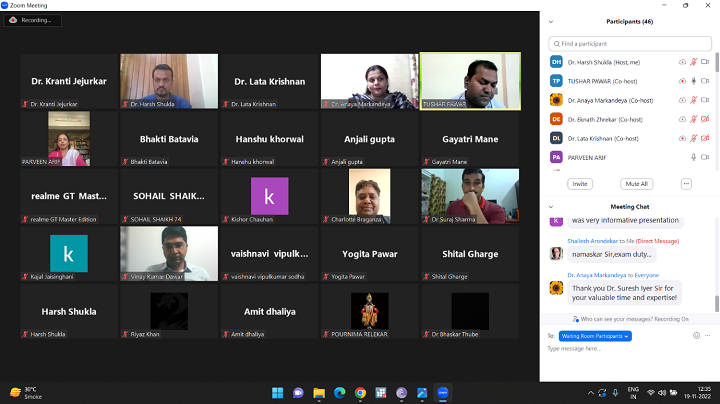Click the Find a participant search field
The width and height of the screenshot is (720, 404).
[630, 44]
